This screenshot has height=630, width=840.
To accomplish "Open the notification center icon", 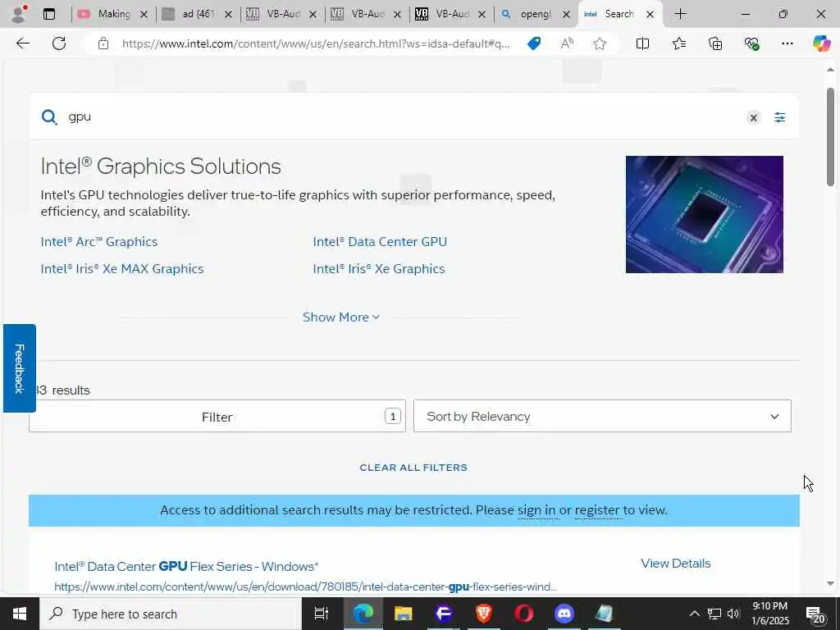I will tap(815, 614).
